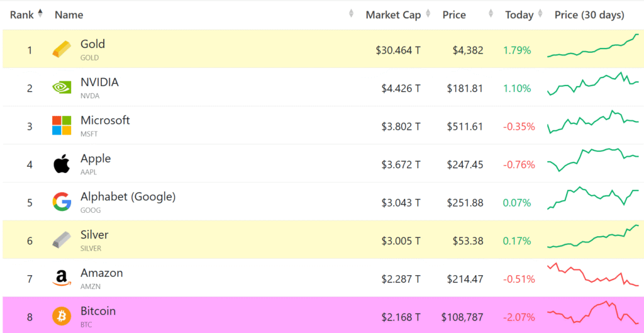Click the Silver bar icon

pyautogui.click(x=62, y=240)
